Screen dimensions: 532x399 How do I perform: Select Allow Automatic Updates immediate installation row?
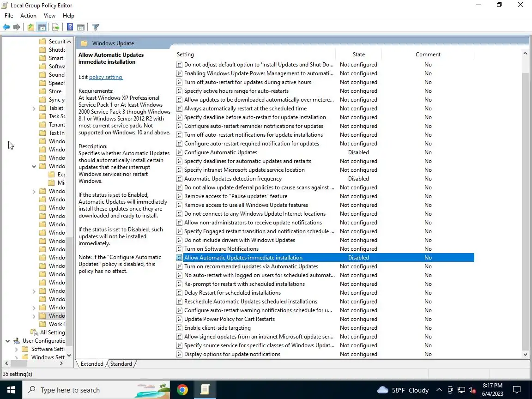coord(325,258)
